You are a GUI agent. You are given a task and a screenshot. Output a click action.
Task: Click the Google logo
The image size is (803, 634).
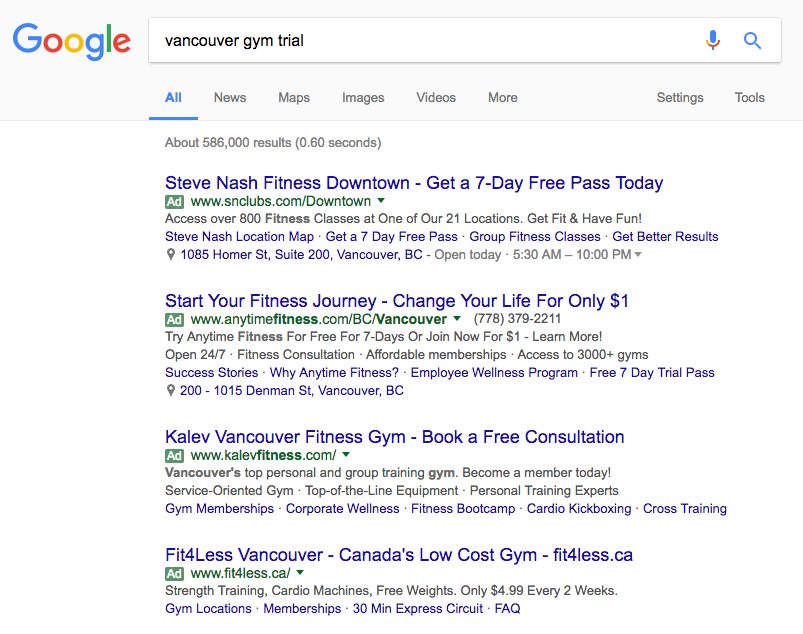pos(72,41)
